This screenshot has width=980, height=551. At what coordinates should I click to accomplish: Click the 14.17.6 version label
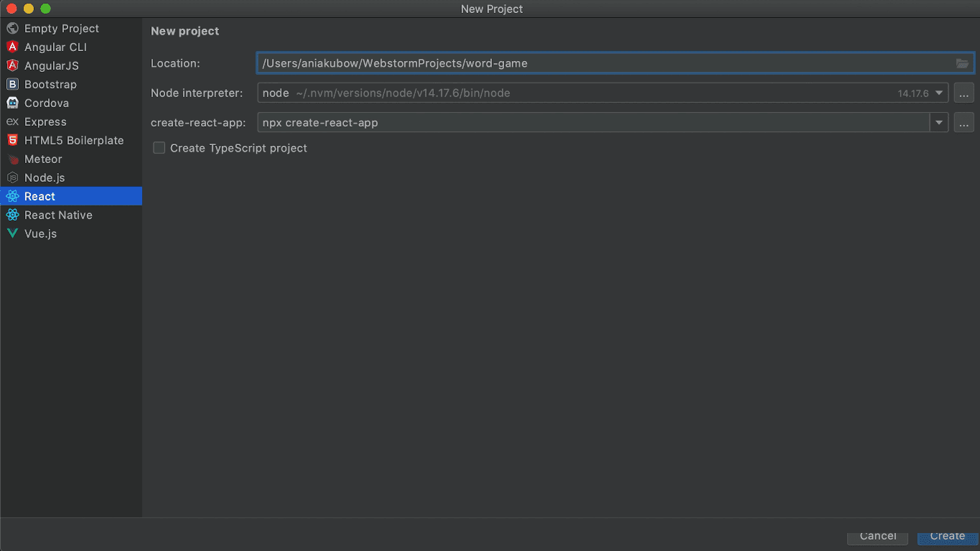(913, 93)
